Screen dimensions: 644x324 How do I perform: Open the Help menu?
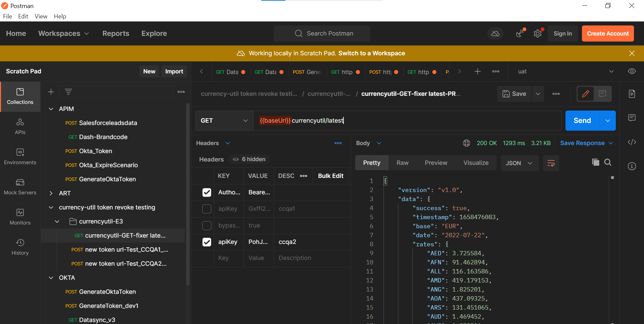pos(60,16)
